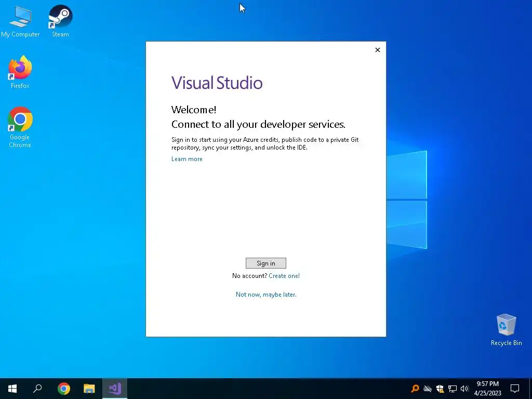Open Windows Security shield tray icon
This screenshot has width=532, height=399.
pyautogui.click(x=440, y=389)
